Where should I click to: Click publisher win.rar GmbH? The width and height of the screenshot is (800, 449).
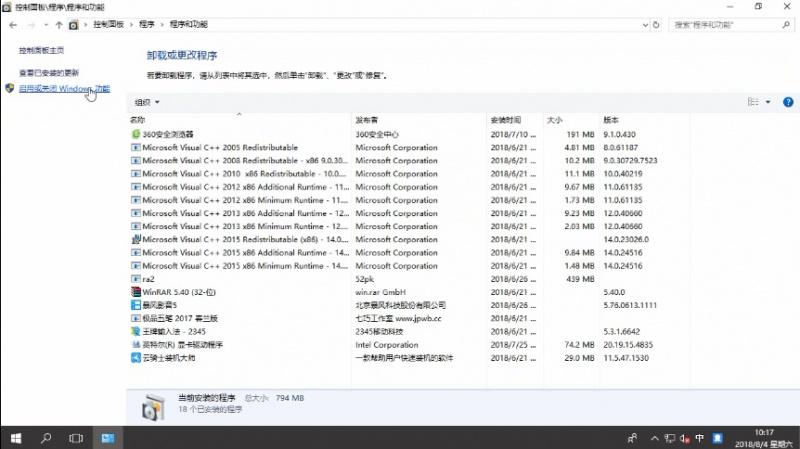pos(381,292)
